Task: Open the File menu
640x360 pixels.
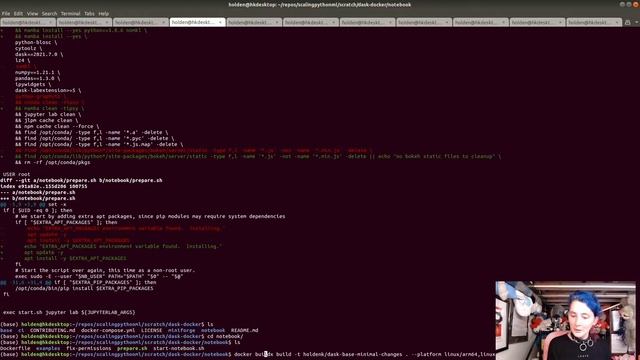Action: [x=6, y=13]
